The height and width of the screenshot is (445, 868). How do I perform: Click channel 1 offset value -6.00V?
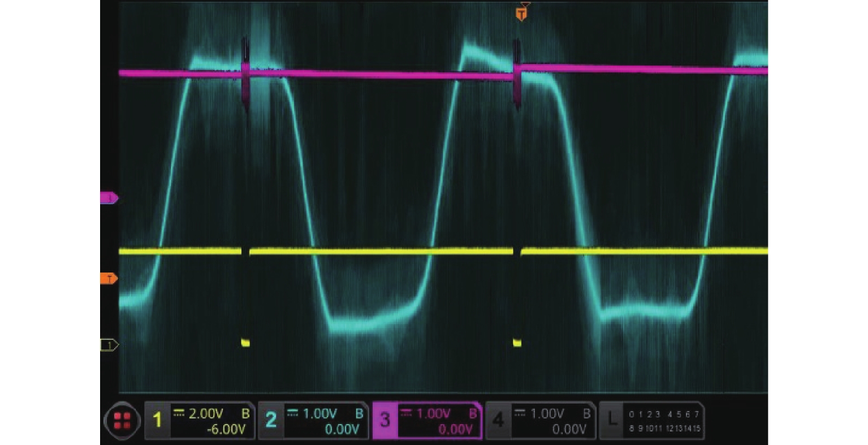226,430
